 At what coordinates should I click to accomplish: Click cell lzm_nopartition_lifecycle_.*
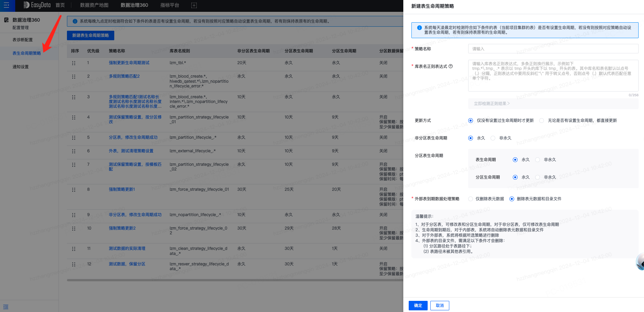tap(195, 215)
